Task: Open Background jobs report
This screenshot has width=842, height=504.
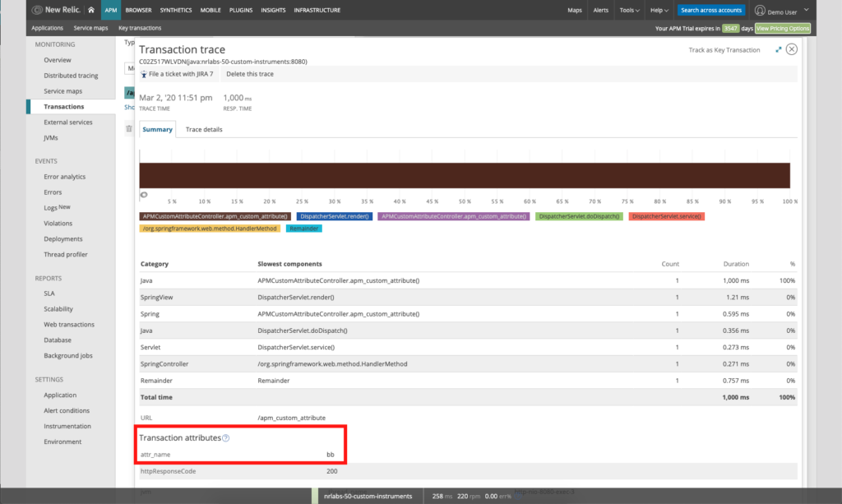Action: (x=68, y=356)
